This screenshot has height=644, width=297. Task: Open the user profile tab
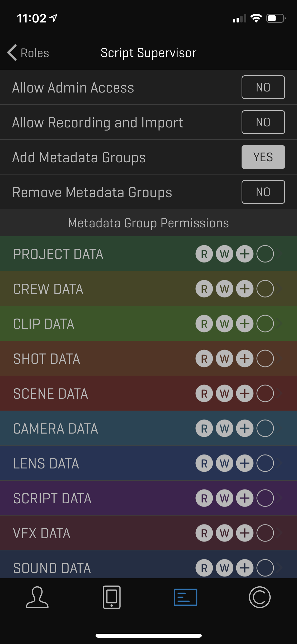pos(37,597)
